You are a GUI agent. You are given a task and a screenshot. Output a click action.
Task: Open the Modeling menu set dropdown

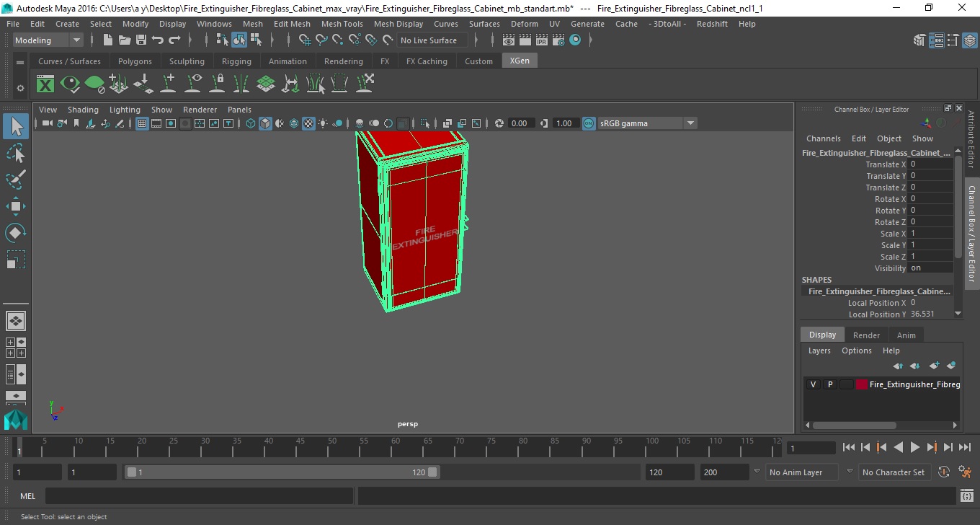(48, 40)
